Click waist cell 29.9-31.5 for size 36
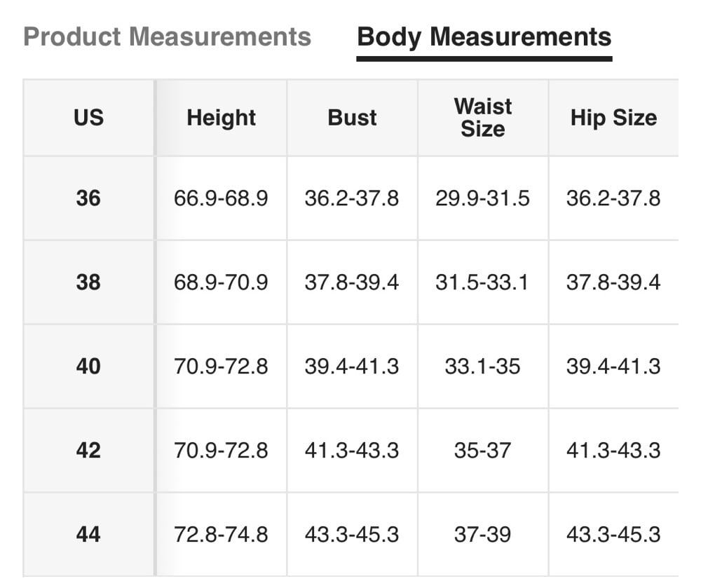 [483, 198]
